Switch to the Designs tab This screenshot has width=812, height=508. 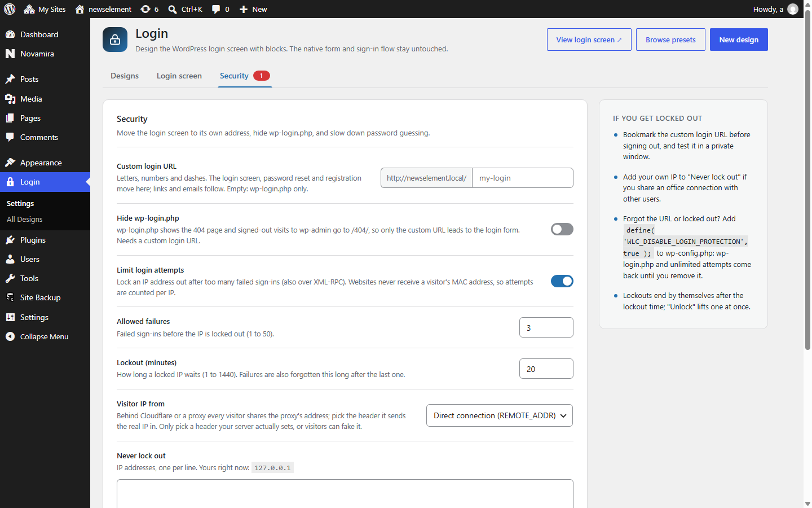pyautogui.click(x=125, y=76)
